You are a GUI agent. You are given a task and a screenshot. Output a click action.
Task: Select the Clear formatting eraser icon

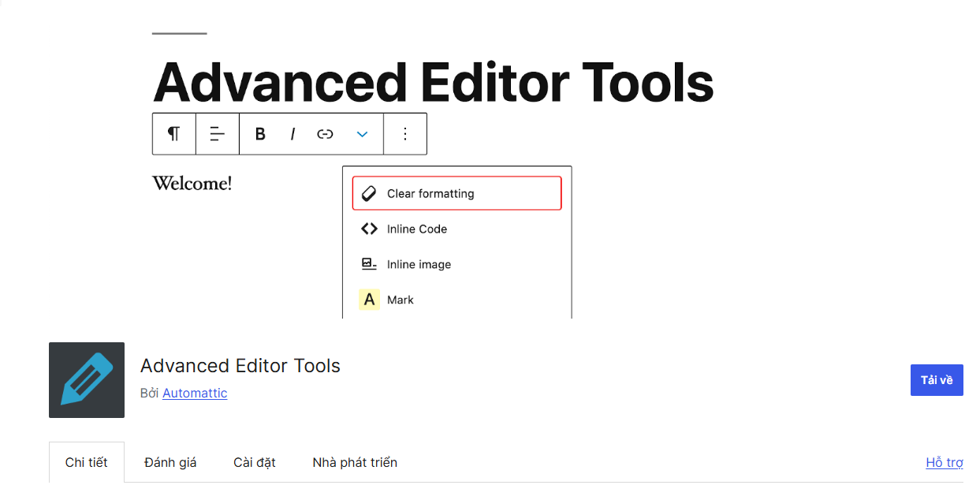point(368,192)
